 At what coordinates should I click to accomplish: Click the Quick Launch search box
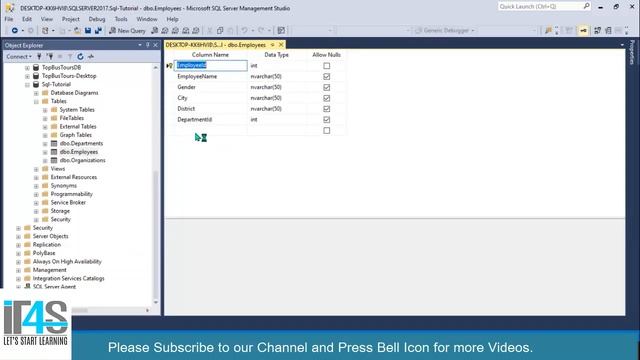544,7
